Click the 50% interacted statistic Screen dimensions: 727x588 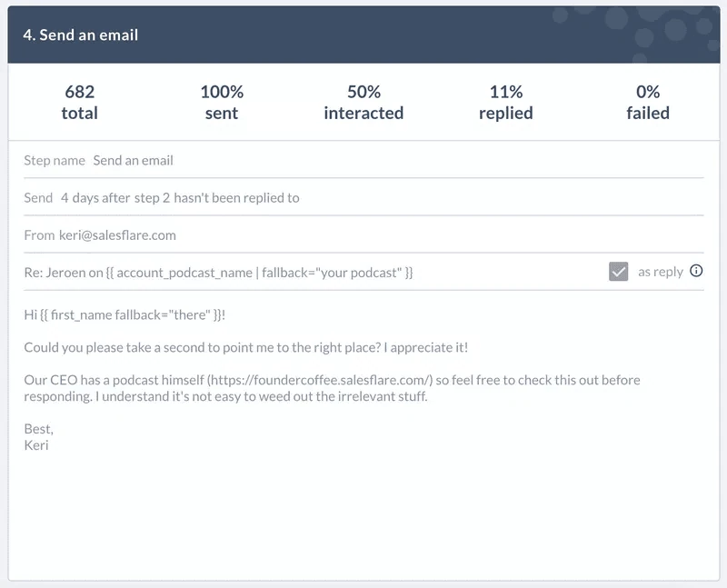click(x=363, y=102)
